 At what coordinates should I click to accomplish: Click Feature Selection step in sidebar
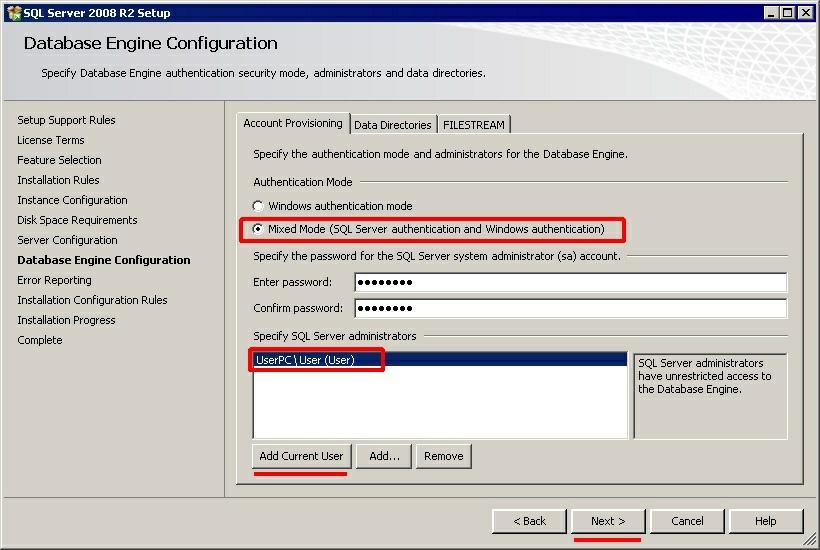(59, 160)
